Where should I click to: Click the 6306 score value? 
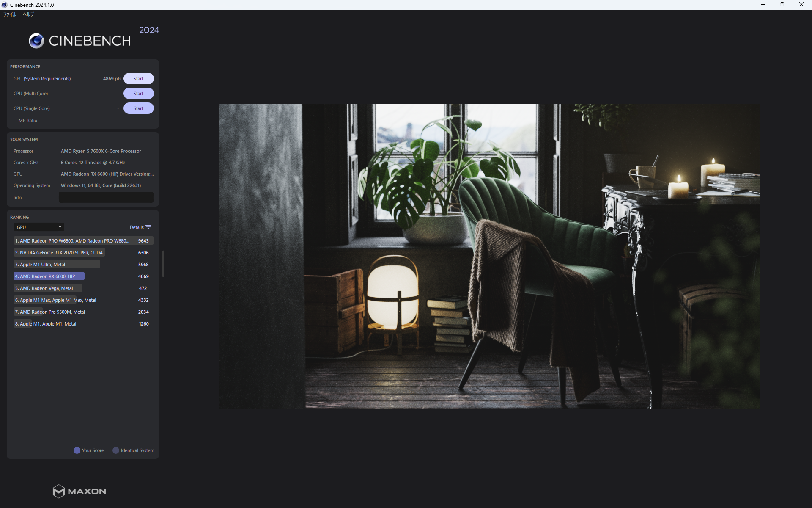[x=143, y=253]
